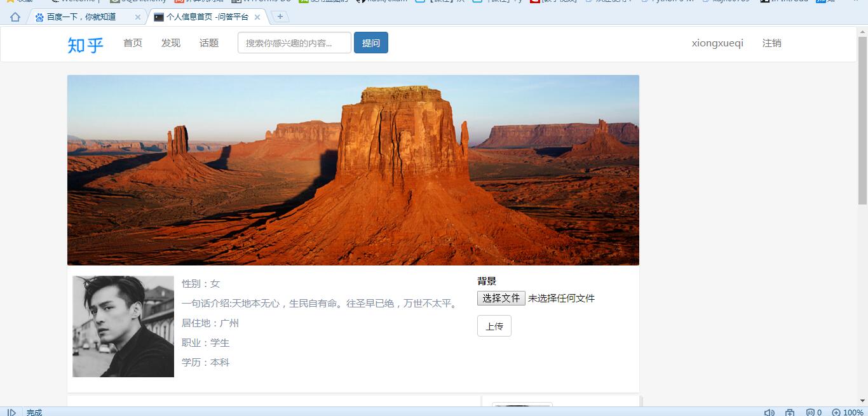Focus the 搜索你感兴趣的内容 search field
Screen dimensions: 868x416
coord(294,43)
